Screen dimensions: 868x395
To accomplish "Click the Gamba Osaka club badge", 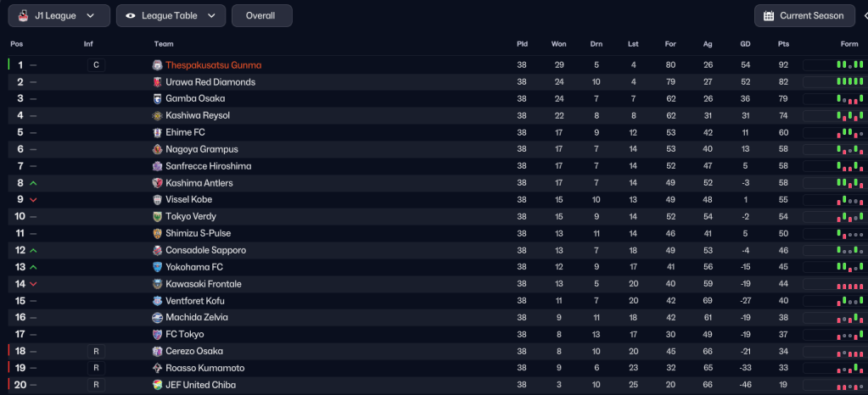I will (157, 99).
